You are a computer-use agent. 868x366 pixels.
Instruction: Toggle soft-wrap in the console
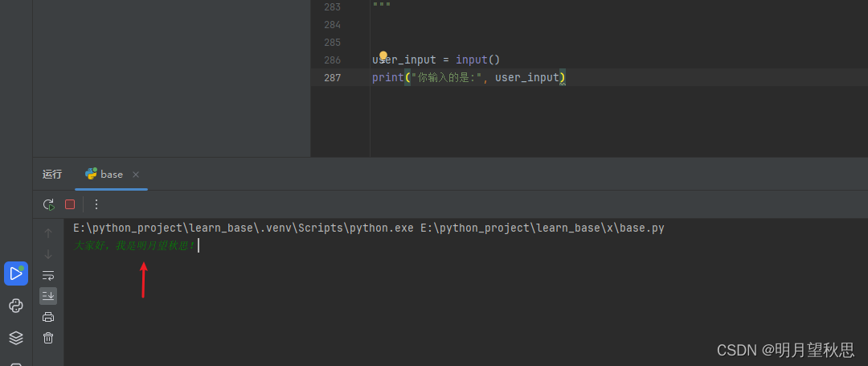[48, 275]
